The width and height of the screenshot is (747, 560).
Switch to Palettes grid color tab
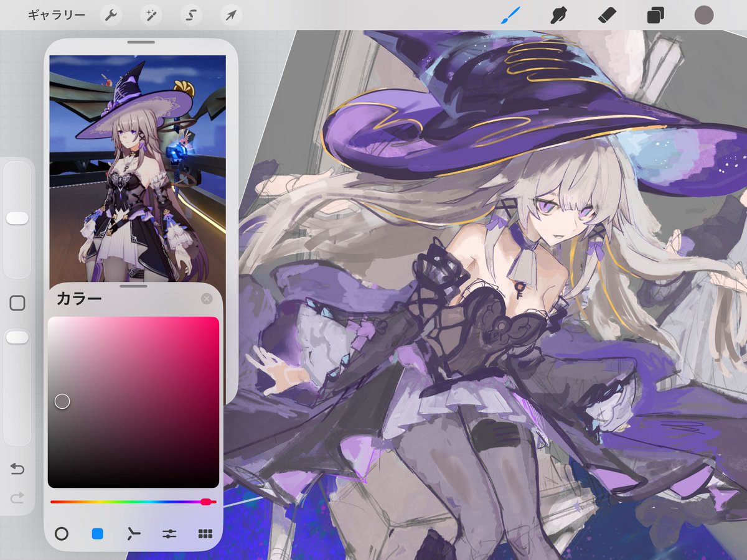point(205,533)
